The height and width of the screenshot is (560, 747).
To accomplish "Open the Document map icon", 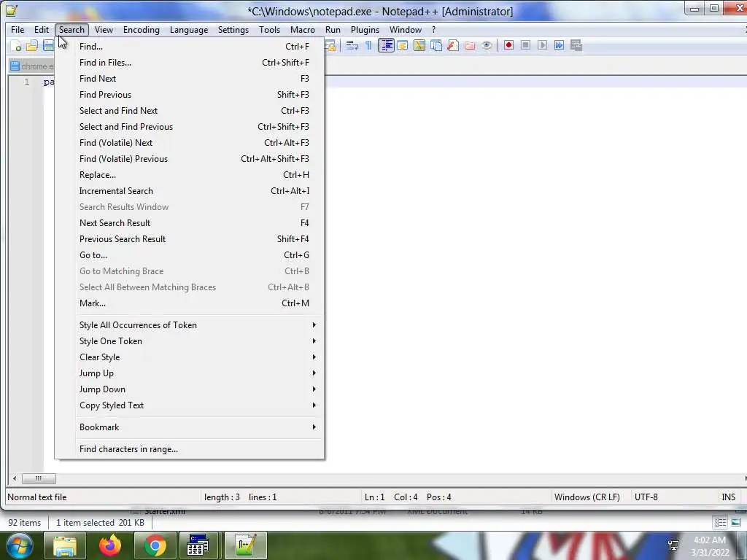I will coord(419,46).
